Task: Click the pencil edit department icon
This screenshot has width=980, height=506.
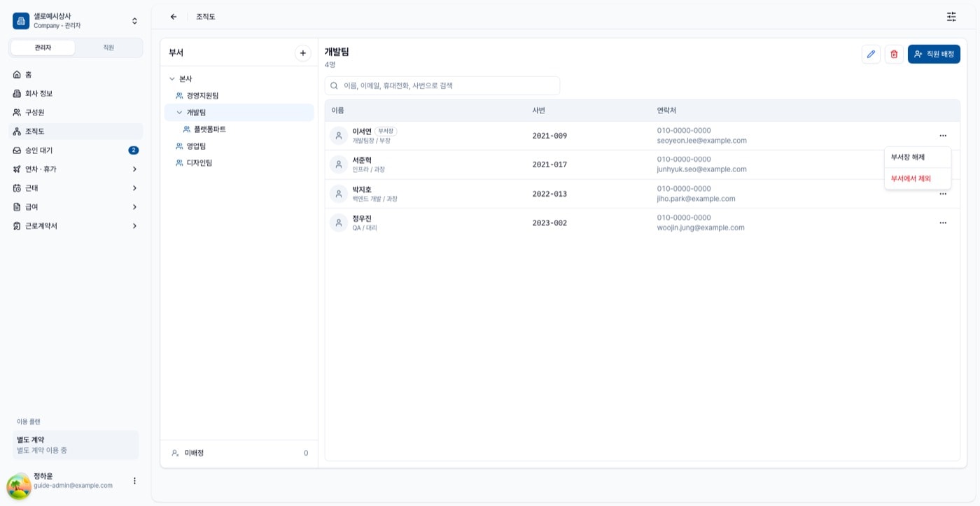Action: click(x=871, y=54)
